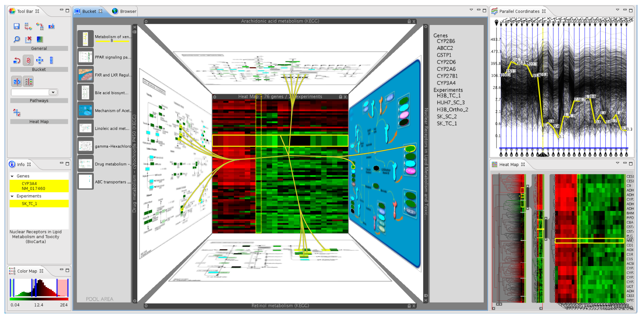Click the Heat Map section crossed-arrows icon
Image resolution: width=644 pixels, height=318 pixels.
point(17,112)
